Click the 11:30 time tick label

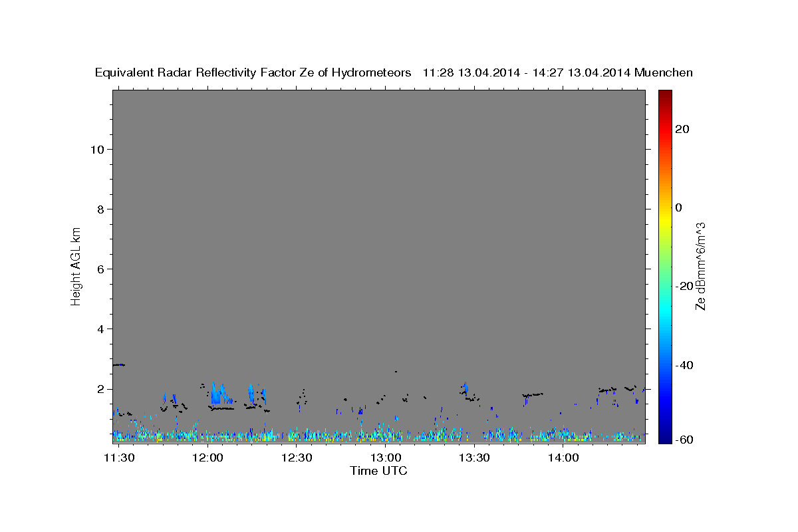pos(120,458)
